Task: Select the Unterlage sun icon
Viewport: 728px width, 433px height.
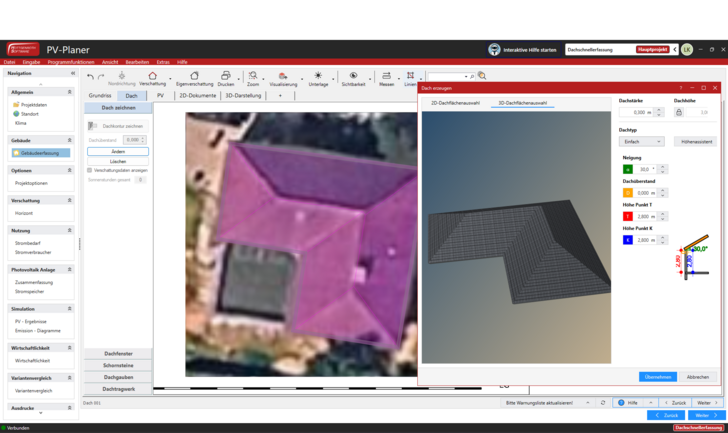Action: pyautogui.click(x=318, y=78)
